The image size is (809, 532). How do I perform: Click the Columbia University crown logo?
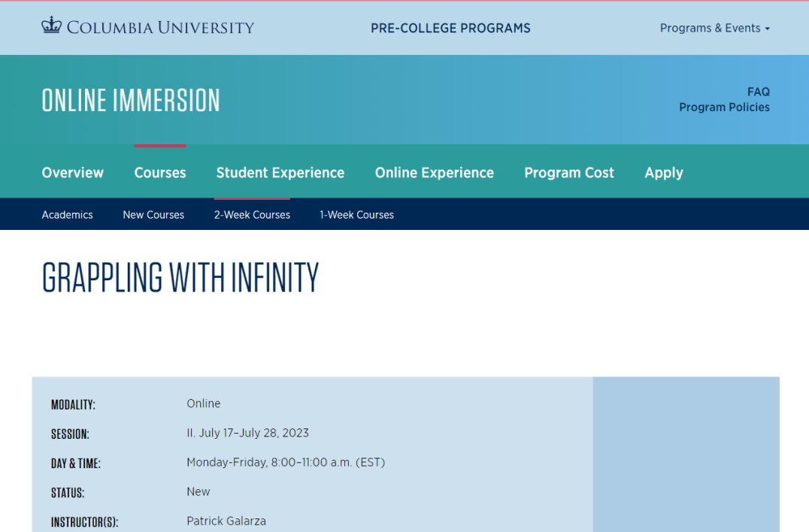coord(52,26)
